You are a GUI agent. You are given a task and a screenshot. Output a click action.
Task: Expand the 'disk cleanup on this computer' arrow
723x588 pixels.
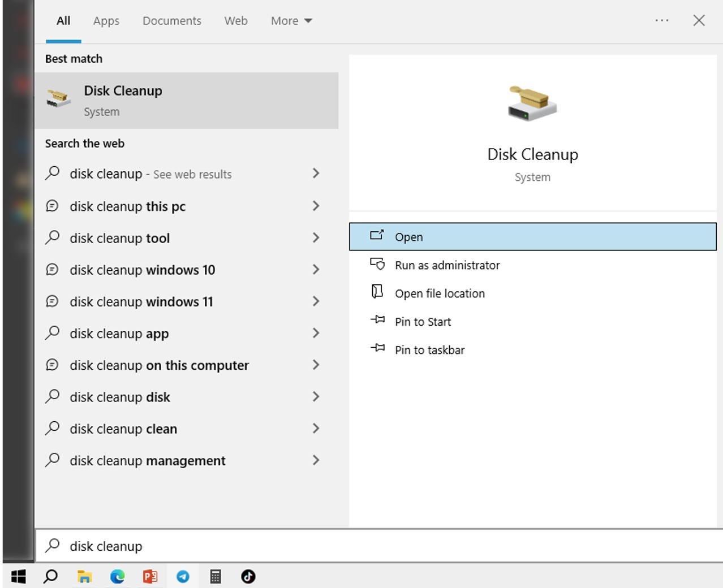click(x=316, y=365)
